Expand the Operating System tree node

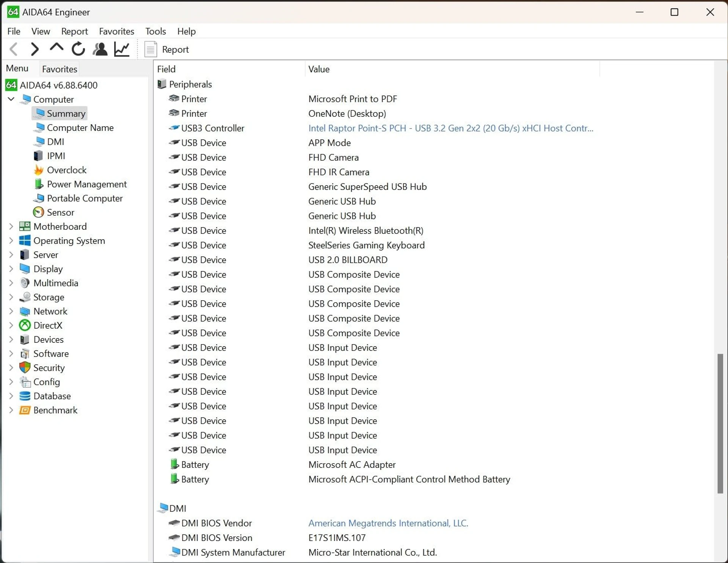tap(11, 240)
